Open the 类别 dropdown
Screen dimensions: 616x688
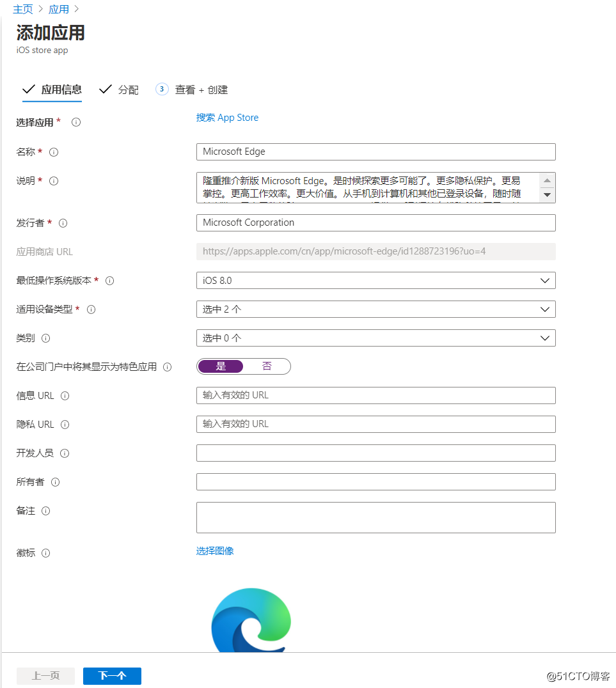(376, 338)
